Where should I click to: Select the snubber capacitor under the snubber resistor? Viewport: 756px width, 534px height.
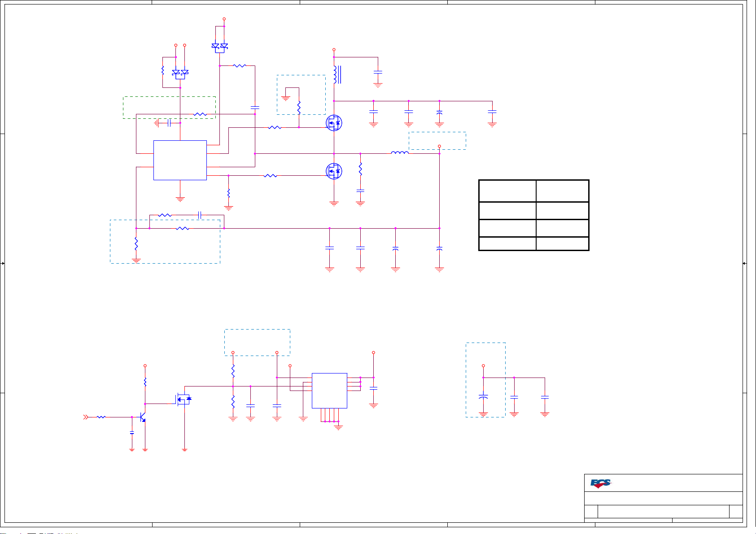[360, 191]
